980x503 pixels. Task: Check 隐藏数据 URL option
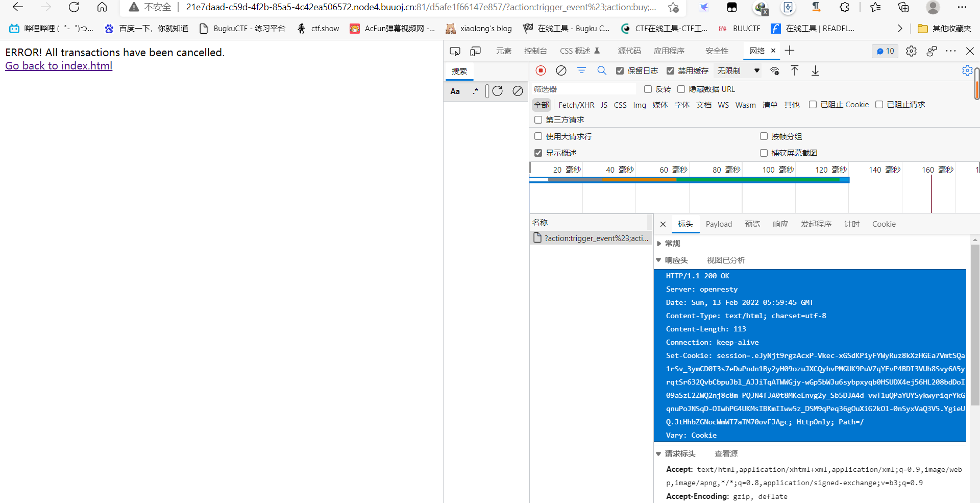pos(681,89)
